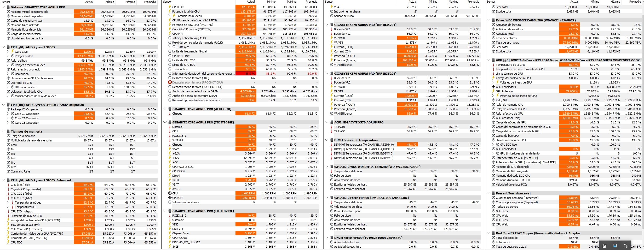The height and width of the screenshot is (250, 644).
Task: Click clock icon beside Drive Available Spare
Action: (x=332, y=211)
